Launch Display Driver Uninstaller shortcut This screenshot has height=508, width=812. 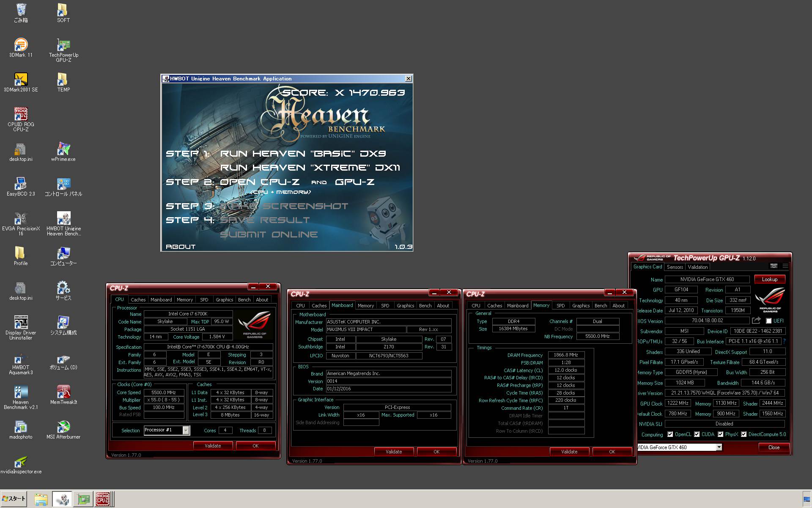pyautogui.click(x=21, y=328)
